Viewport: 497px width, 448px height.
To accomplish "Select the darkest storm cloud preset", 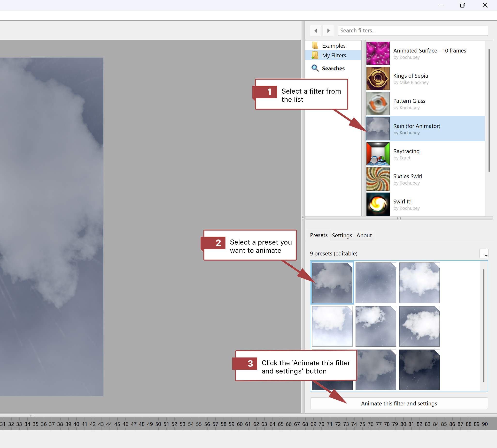I will 419,370.
